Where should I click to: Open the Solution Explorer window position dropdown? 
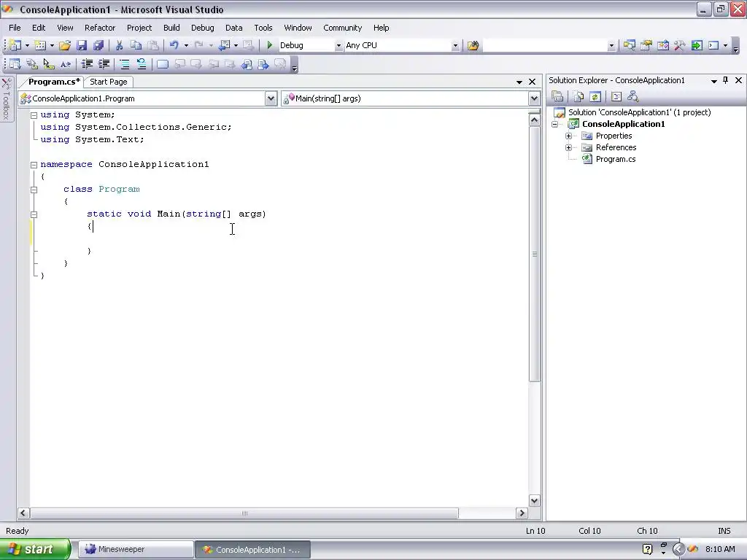pos(714,81)
